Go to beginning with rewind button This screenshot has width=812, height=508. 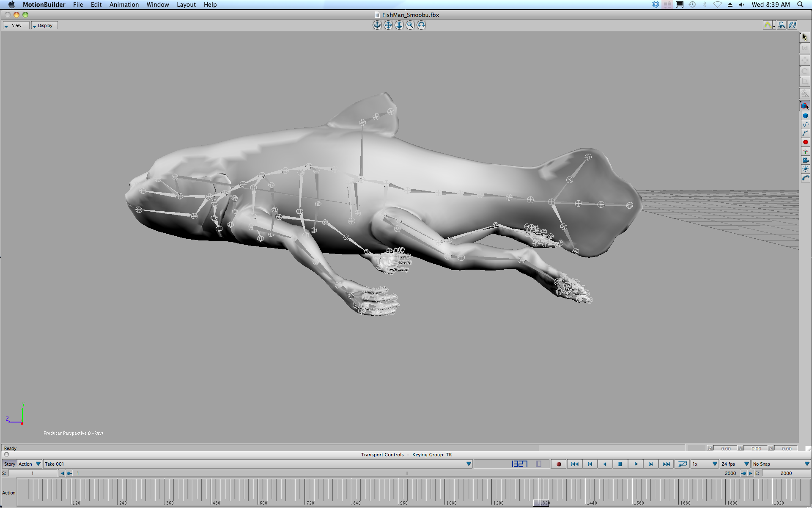[574, 464]
